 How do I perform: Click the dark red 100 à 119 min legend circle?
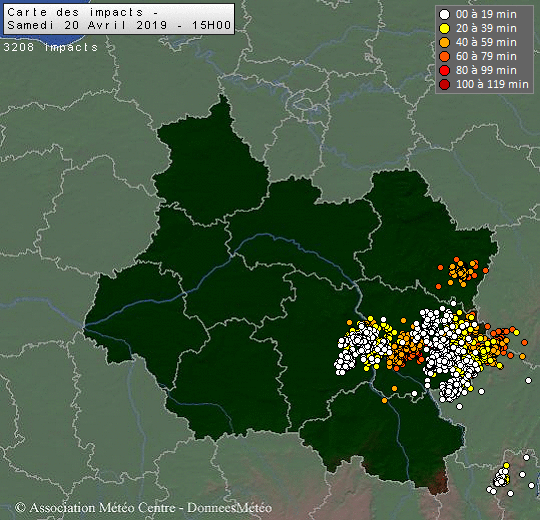point(445,84)
